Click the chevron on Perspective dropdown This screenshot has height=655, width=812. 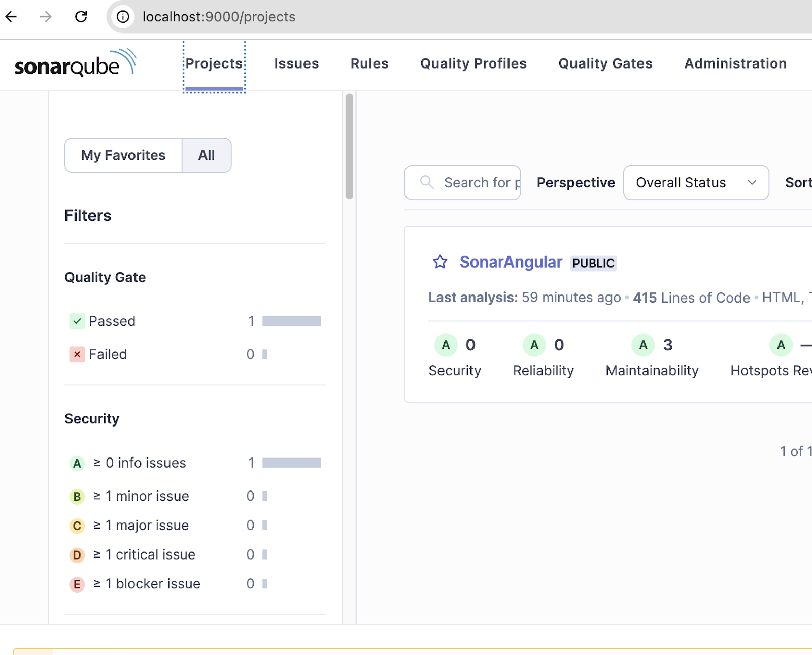752,182
